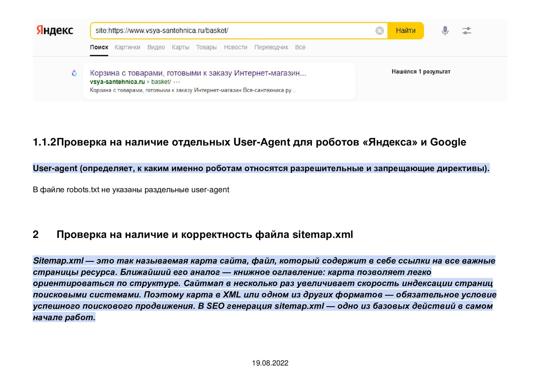Open the Товары tab
This screenshot has height=392, width=555.
pos(206,47)
